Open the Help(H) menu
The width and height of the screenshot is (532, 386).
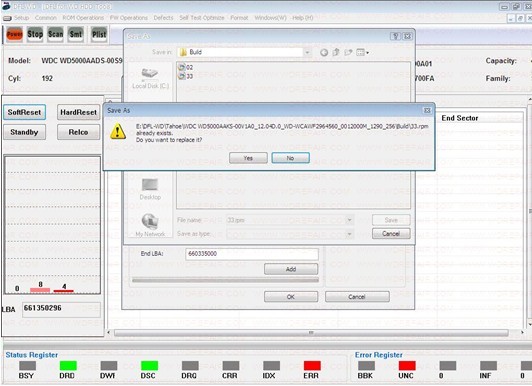click(x=303, y=18)
